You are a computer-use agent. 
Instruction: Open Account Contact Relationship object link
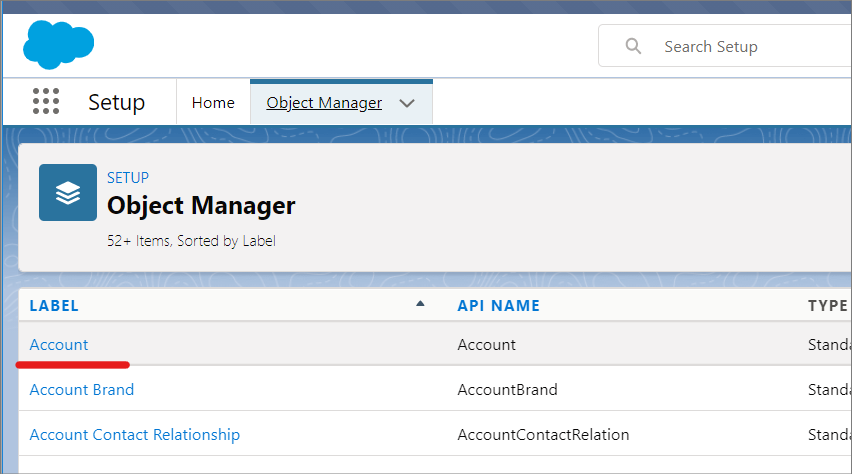click(x=135, y=435)
